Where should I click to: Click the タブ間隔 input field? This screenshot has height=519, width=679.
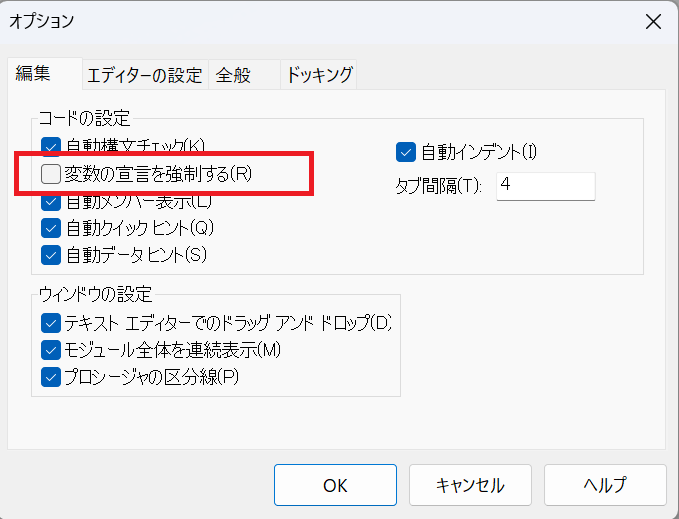click(545, 186)
